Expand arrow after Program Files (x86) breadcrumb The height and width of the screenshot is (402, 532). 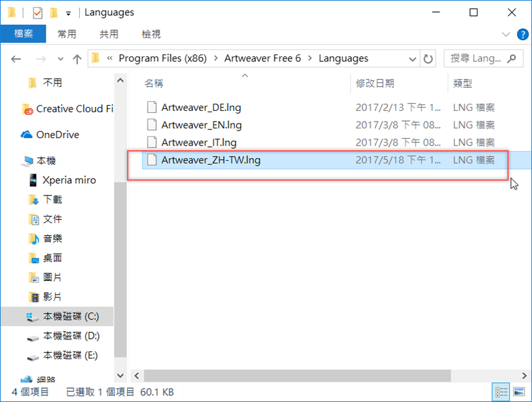(215, 58)
